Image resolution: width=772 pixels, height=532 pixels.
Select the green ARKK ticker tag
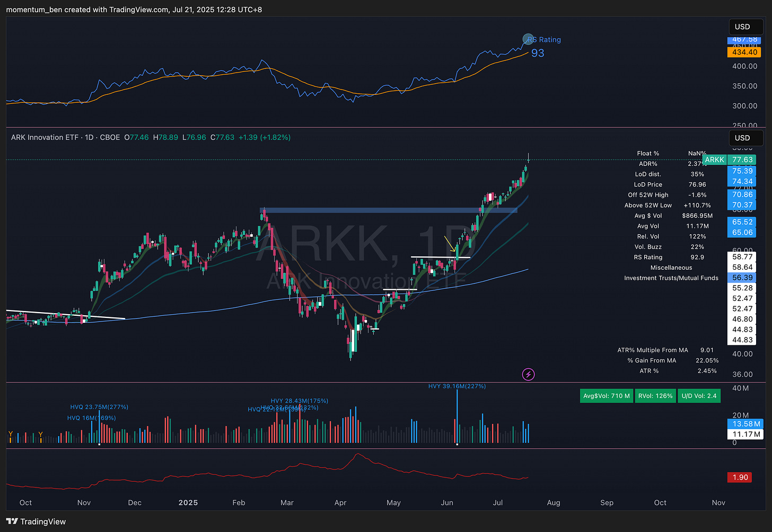pos(714,159)
